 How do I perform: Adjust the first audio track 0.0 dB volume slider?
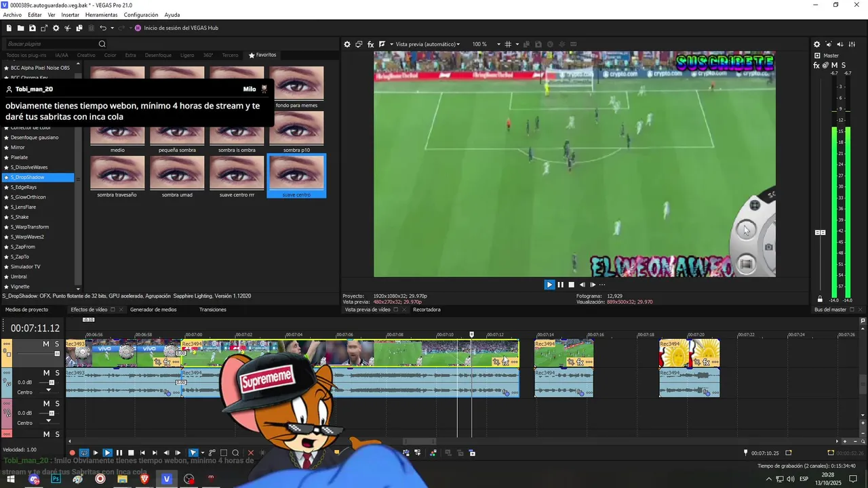[52, 382]
